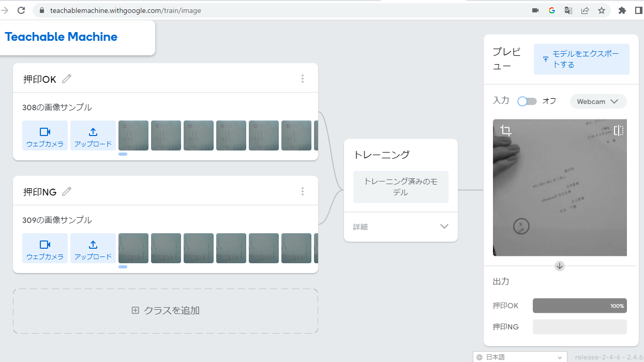Open the 日本語 language dropdown
Screen dimensions: 644x362
[x=520, y=357]
